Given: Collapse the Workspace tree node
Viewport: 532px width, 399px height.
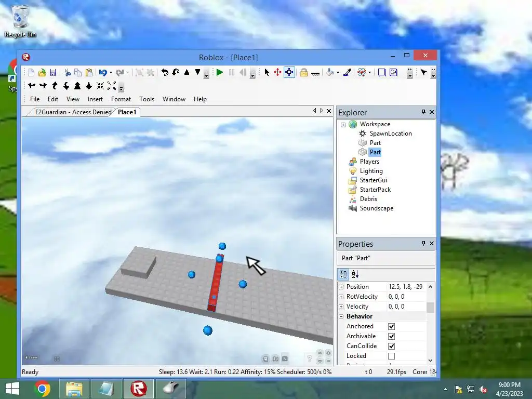Looking at the screenshot, I should pos(343,125).
